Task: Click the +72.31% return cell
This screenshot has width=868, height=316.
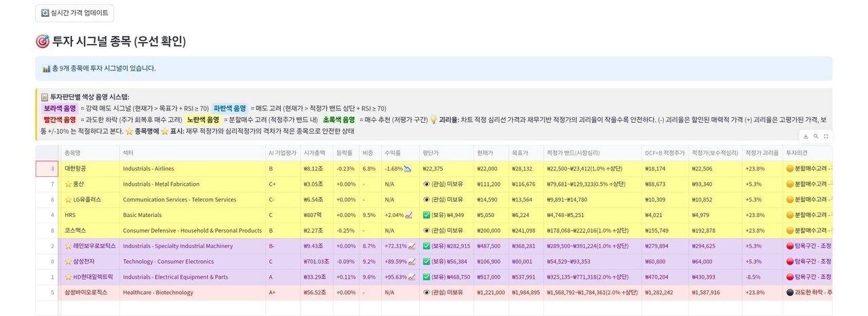Action: (399, 246)
